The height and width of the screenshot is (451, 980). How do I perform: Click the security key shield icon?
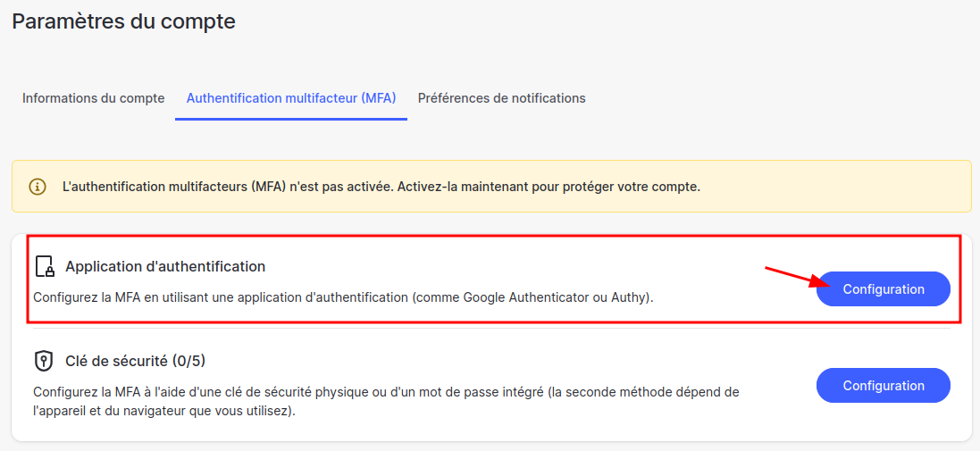tap(44, 361)
